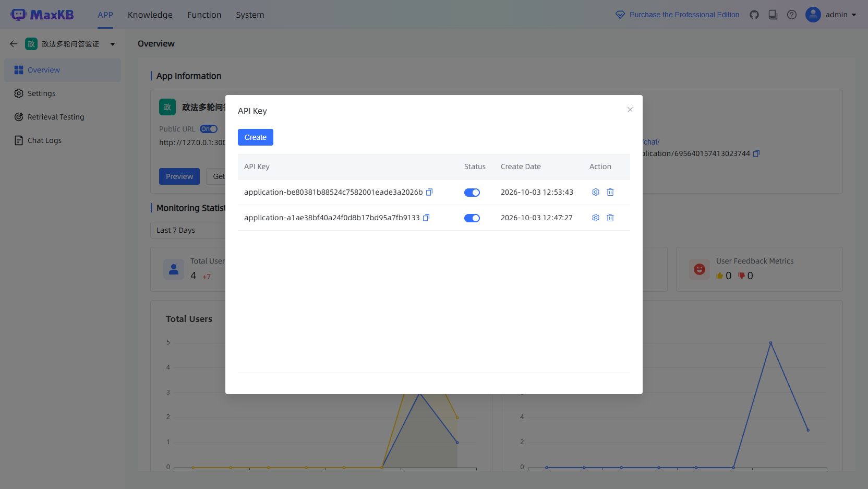Open the admin account dropdown arrow
This screenshot has height=489, width=868.
854,15
